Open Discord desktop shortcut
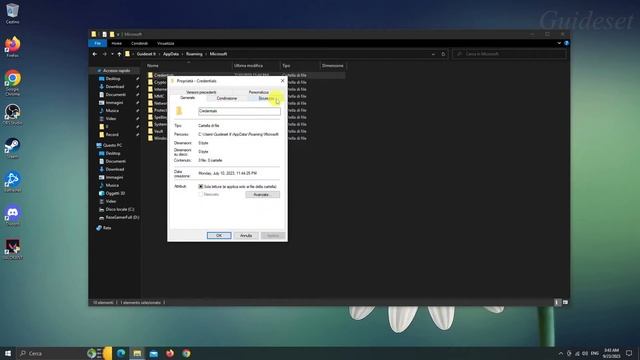This screenshot has width=640, height=360. coord(12,216)
